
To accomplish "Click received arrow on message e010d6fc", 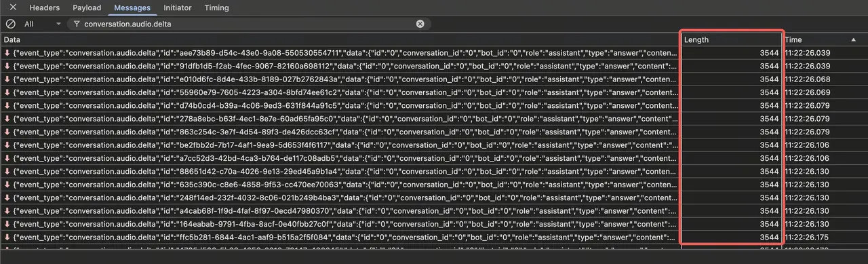I will click(7, 79).
